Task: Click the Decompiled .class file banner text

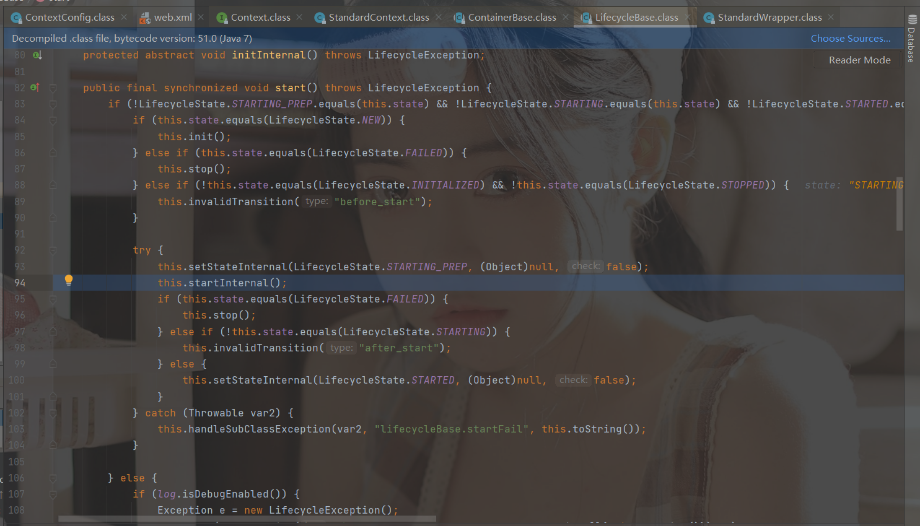Action: click(132, 39)
